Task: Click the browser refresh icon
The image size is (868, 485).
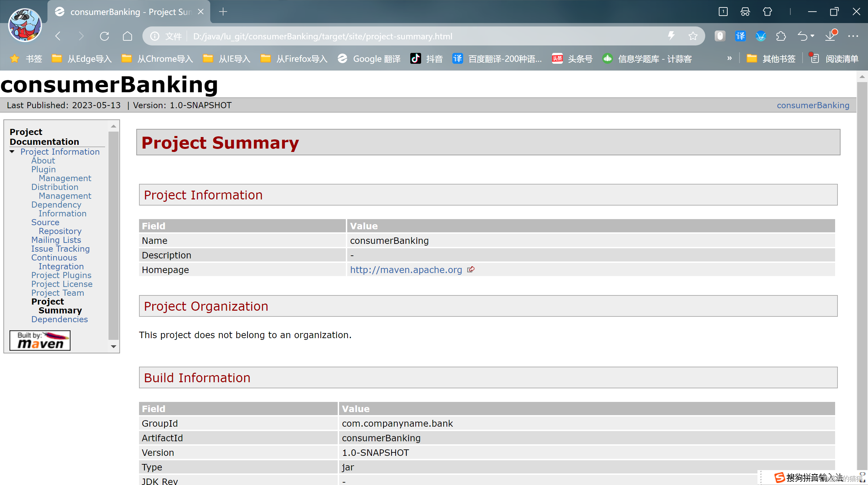Action: (x=104, y=36)
